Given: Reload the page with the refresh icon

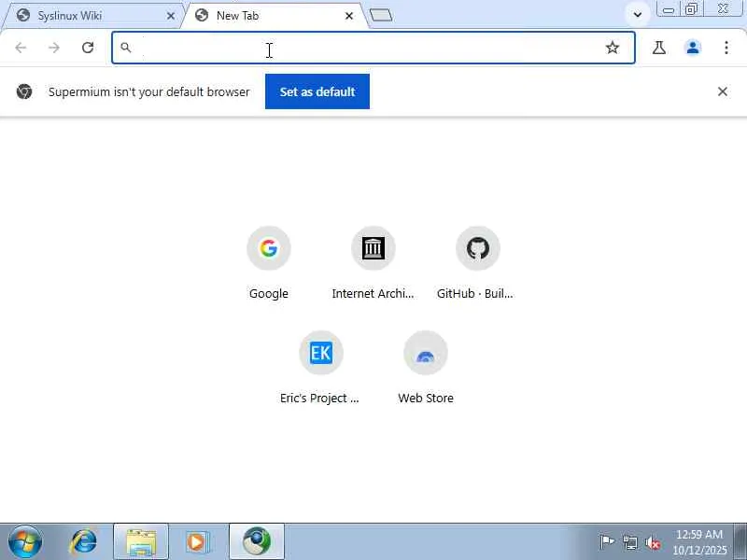Looking at the screenshot, I should pyautogui.click(x=88, y=48).
